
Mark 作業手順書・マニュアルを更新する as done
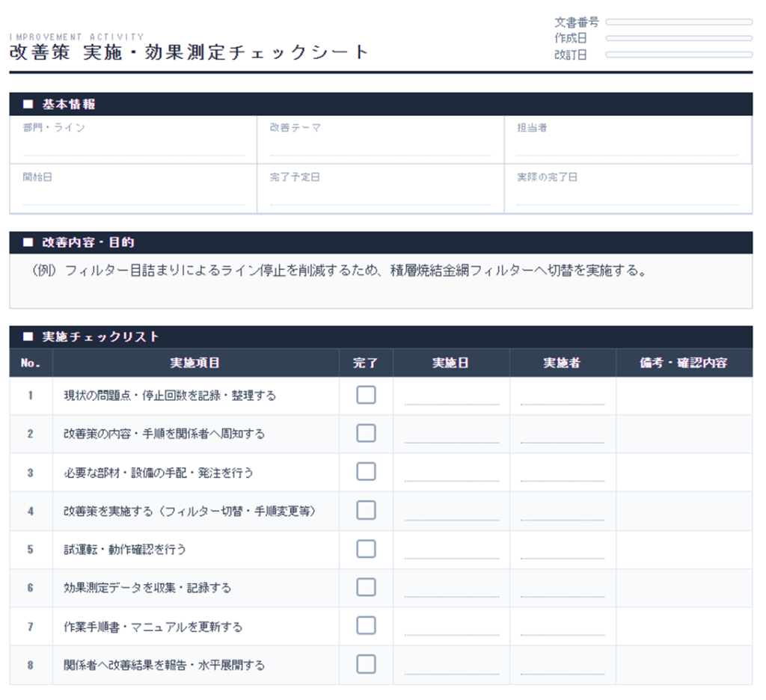point(366,626)
